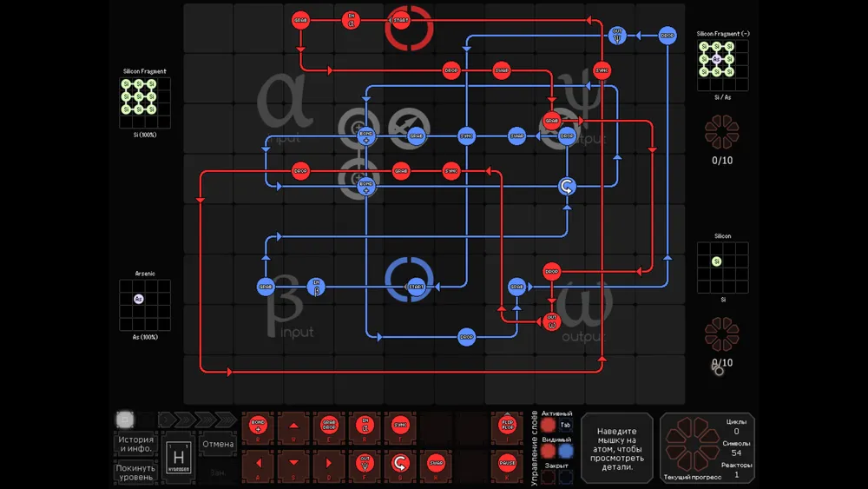Viewport: 868px width, 489px height.
Task: Click the blue START node on grid
Action: 416,287
